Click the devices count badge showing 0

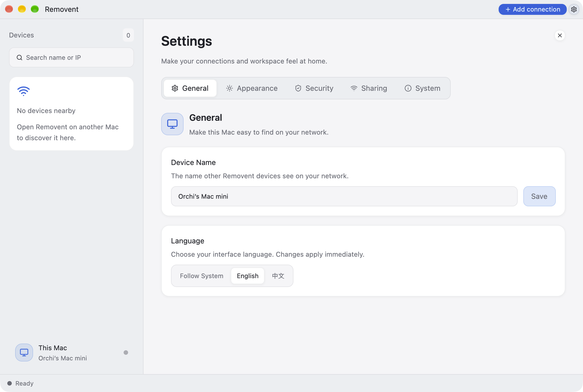pos(128,35)
